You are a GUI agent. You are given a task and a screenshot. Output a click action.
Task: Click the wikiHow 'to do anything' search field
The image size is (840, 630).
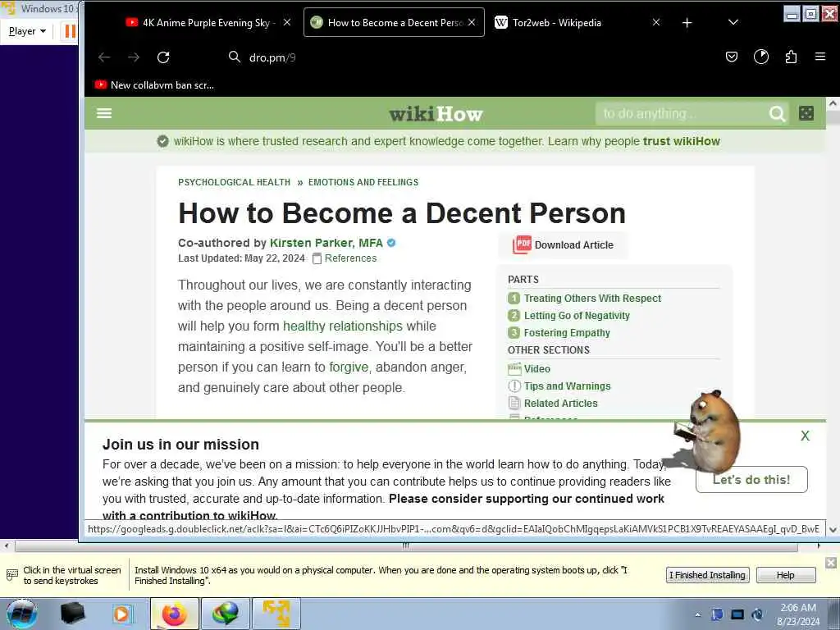pyautogui.click(x=680, y=113)
